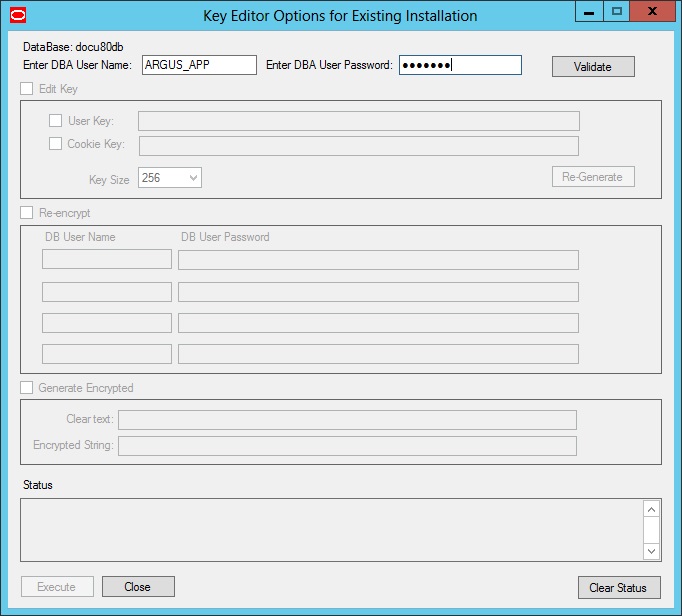This screenshot has width=682, height=616.
Task: Click the 'Key Size' label
Action: 109,180
